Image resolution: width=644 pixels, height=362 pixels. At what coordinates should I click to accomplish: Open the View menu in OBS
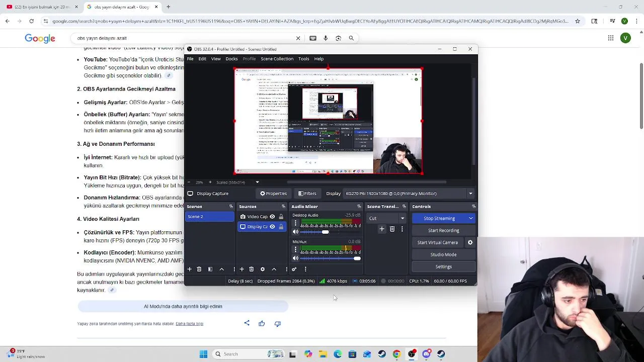pos(216,59)
